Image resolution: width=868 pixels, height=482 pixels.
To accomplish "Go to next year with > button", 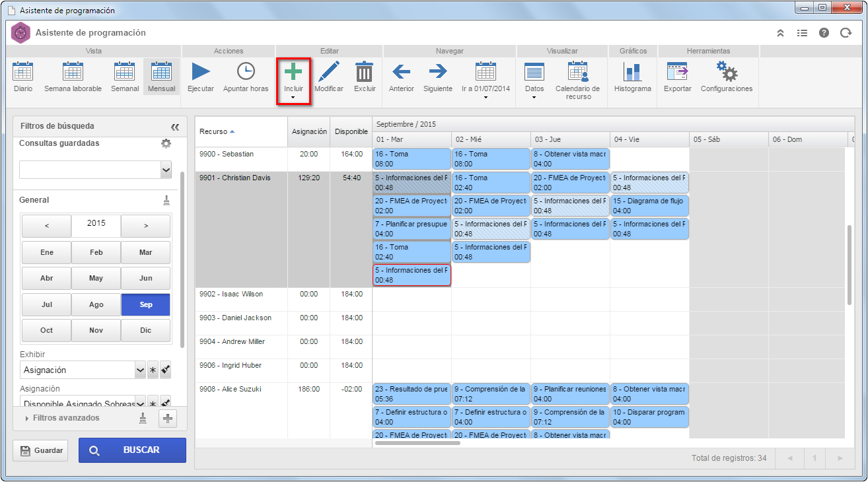I will 145,226.
